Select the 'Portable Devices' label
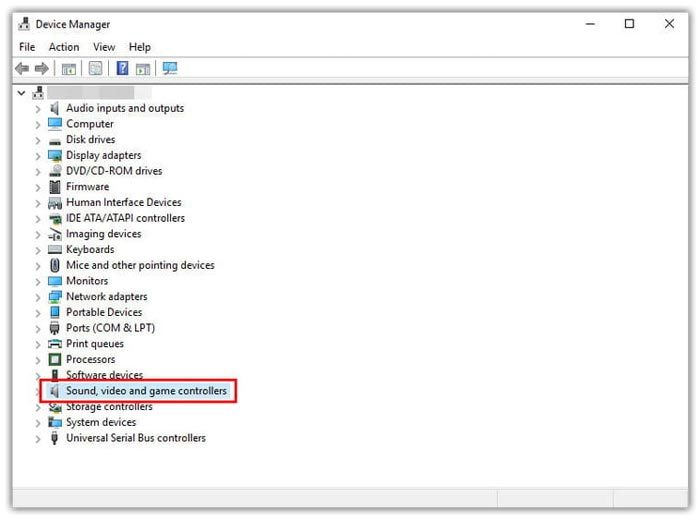The width and height of the screenshot is (700, 520). (104, 312)
